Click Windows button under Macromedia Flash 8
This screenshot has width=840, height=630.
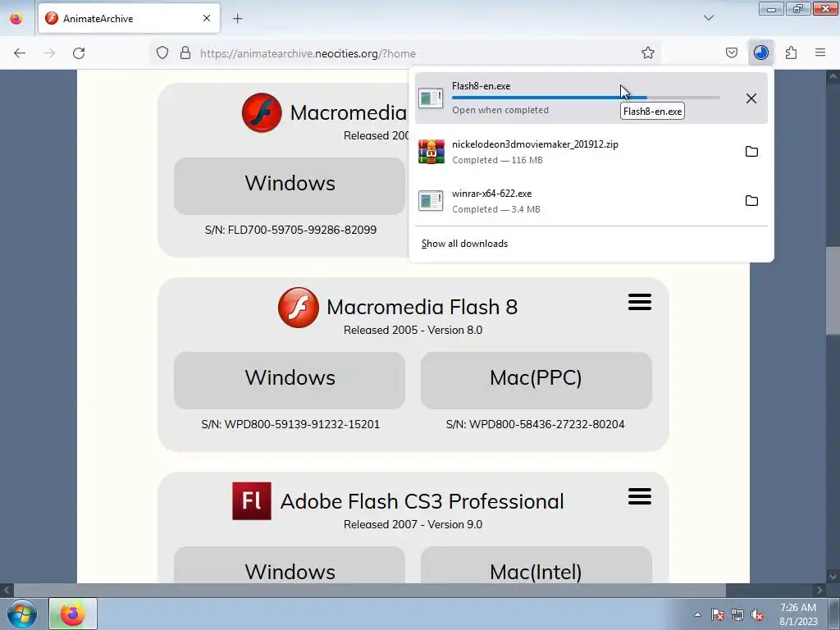(290, 381)
